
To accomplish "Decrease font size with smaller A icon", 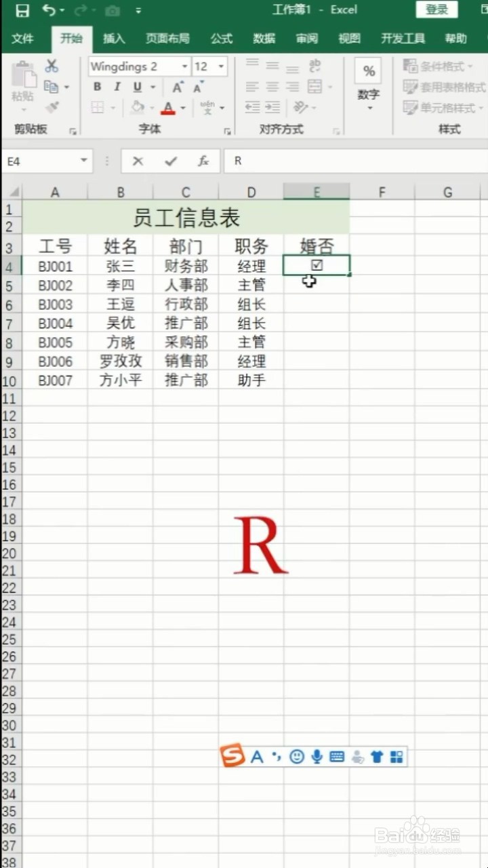I will [198, 87].
